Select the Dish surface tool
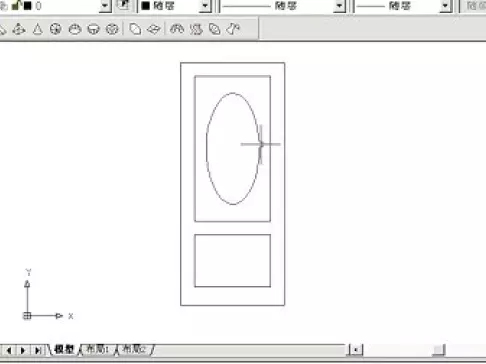This screenshot has height=364, width=486. pos(93,29)
